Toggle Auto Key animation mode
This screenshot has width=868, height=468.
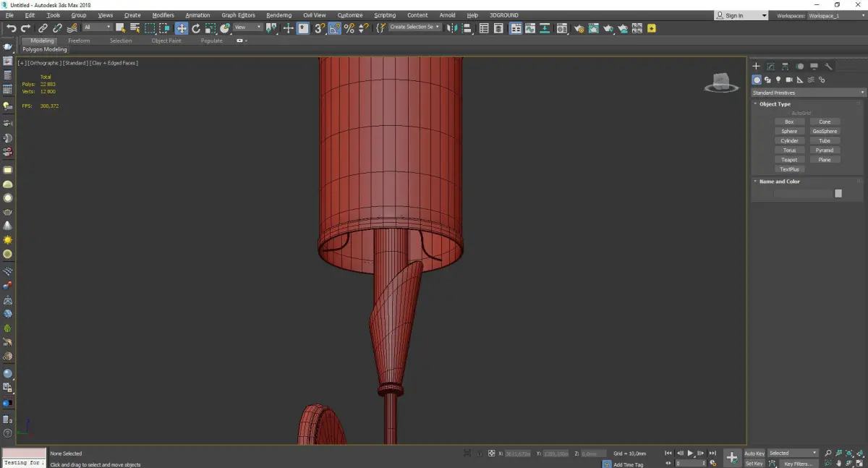(754, 454)
